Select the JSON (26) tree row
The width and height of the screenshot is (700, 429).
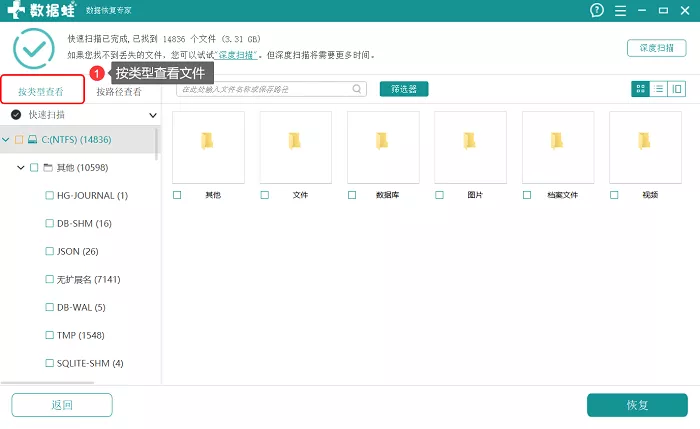[x=80, y=251]
